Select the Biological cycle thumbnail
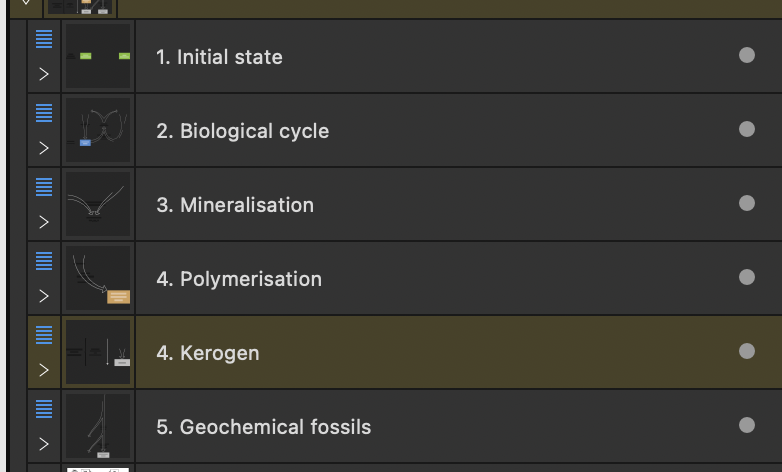The height and width of the screenshot is (472, 782). coord(98,131)
